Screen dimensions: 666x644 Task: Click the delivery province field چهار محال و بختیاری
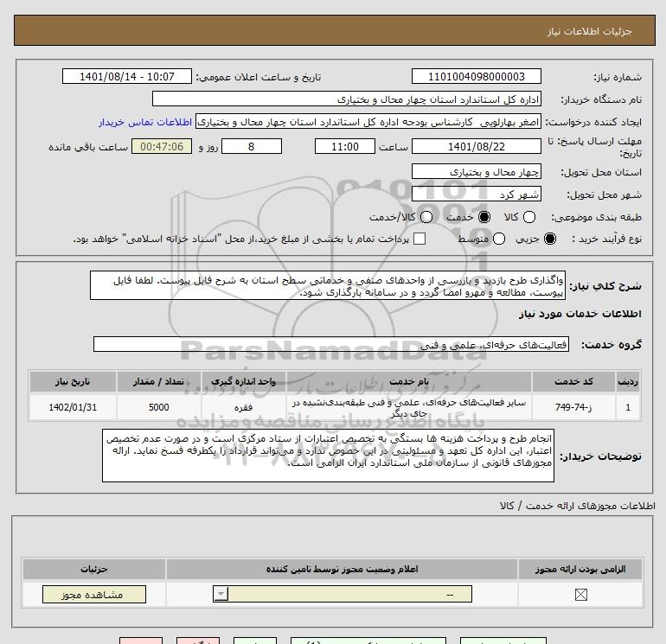[476, 171]
